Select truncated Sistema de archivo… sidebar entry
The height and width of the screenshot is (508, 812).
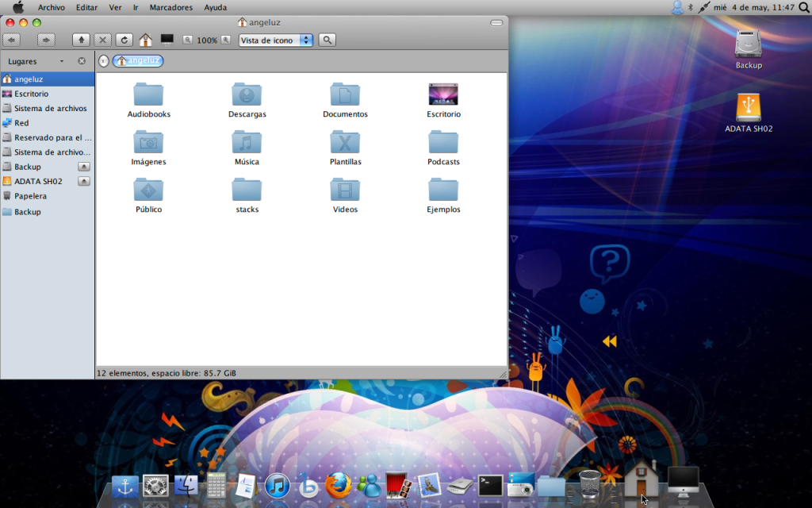coord(47,152)
